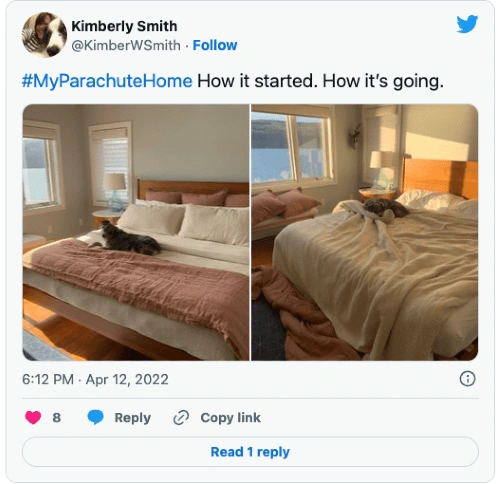Open the @KimberWSmith handle
This screenshot has height=484, width=500.
(x=126, y=45)
